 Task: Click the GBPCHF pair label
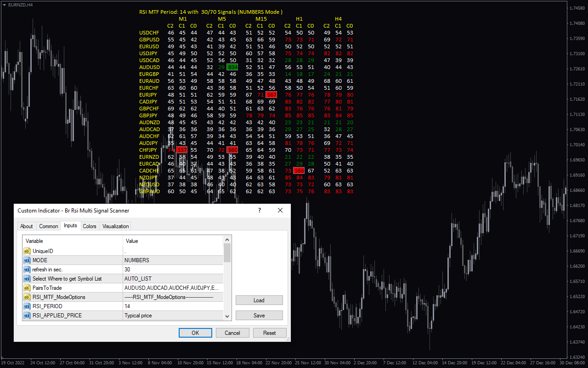tap(149, 109)
